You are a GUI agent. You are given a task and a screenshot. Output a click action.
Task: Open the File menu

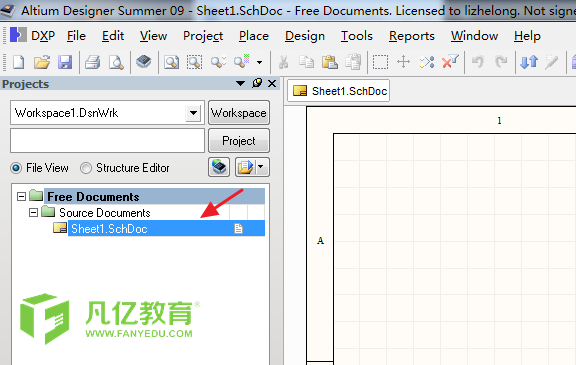click(x=76, y=36)
